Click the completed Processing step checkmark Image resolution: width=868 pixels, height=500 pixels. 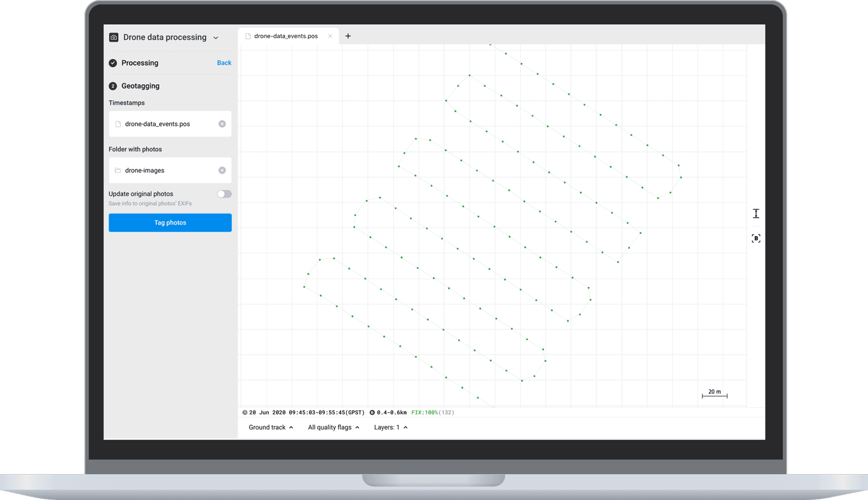[x=113, y=63]
